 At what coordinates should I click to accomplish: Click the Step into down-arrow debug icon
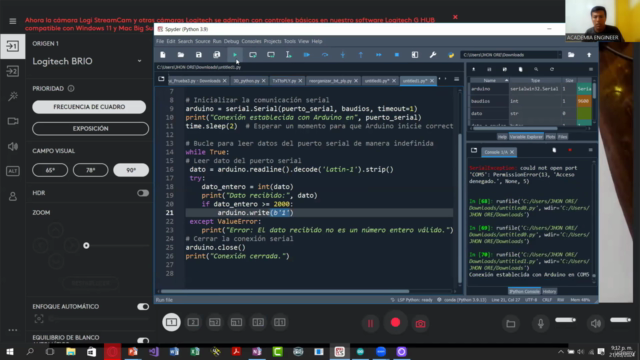(x=342, y=55)
